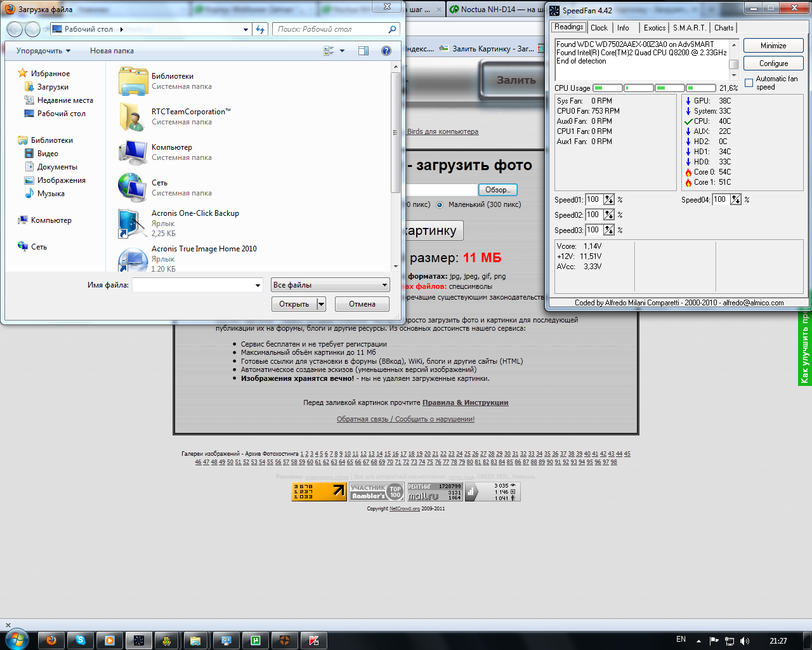Click the Rambler's Top 100 badge
The image size is (812, 650).
coord(377,492)
